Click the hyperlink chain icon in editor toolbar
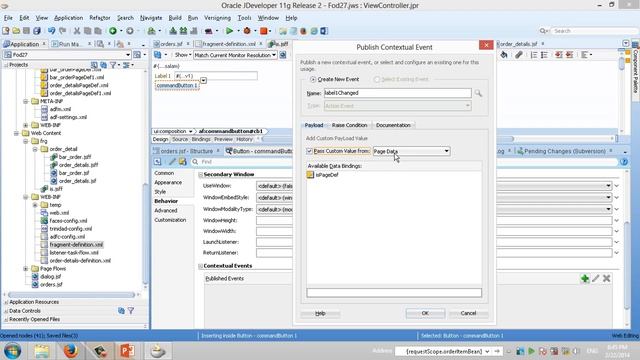The width and height of the screenshot is (640, 360). [518, 55]
